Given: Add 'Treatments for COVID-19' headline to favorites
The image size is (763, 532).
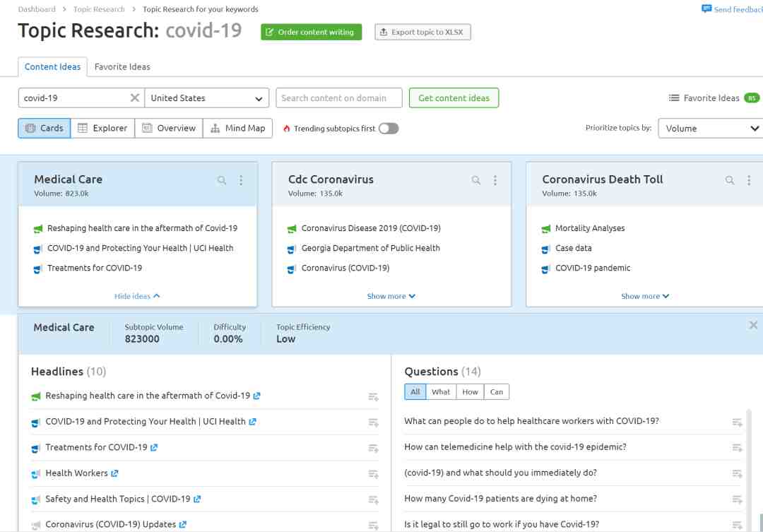Looking at the screenshot, I should click(373, 449).
